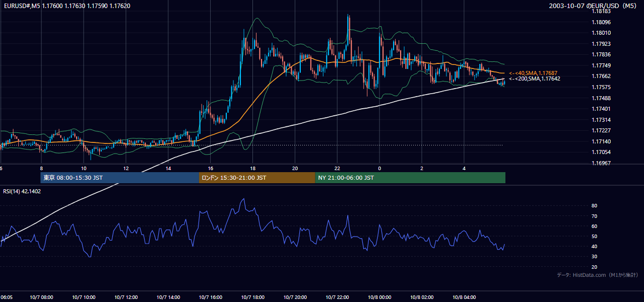This screenshot has height=302, width=644.
Task: Click RSI scale value 40
Action: coord(594,246)
